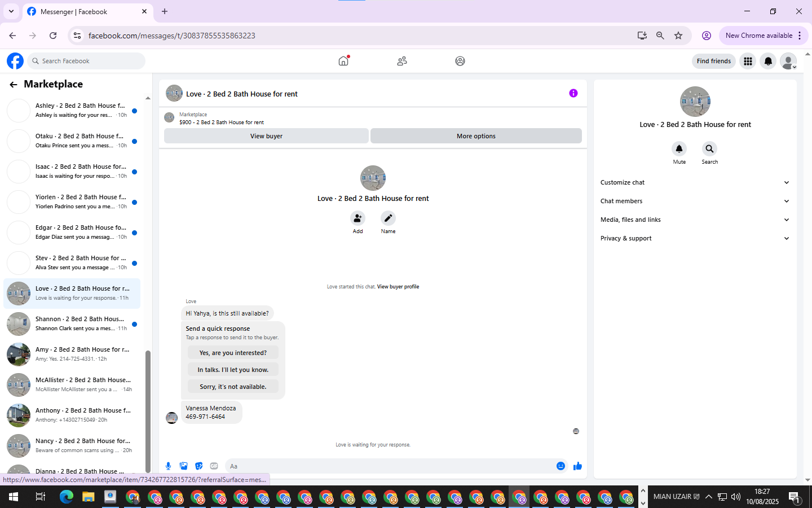Screen dimensions: 812x508
Task: Send quick reply "In talks. I'll let you know."
Action: (x=233, y=370)
